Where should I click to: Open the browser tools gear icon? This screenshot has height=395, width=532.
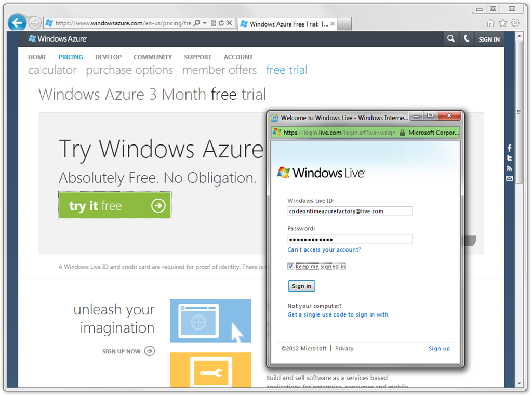pos(515,23)
